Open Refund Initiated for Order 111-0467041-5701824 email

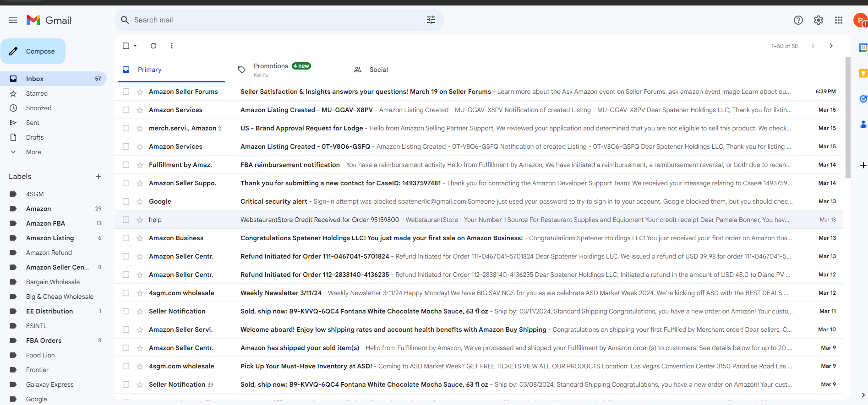tap(479, 256)
